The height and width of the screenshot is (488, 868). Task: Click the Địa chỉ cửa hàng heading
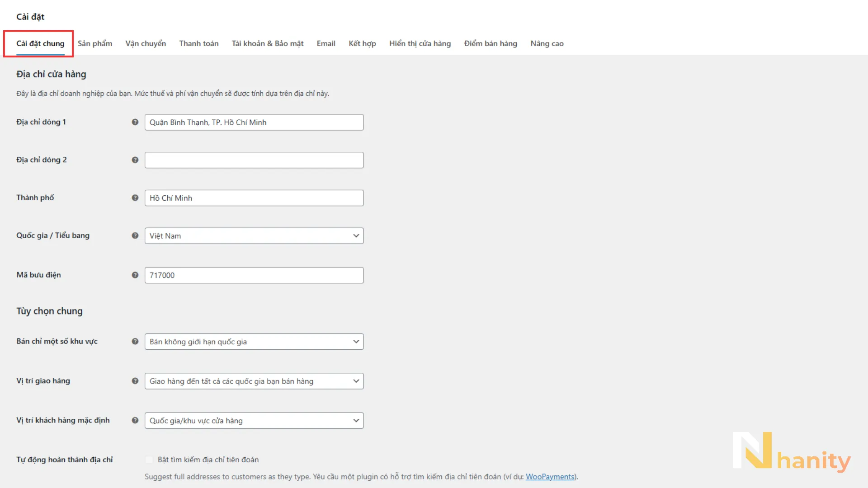51,74
